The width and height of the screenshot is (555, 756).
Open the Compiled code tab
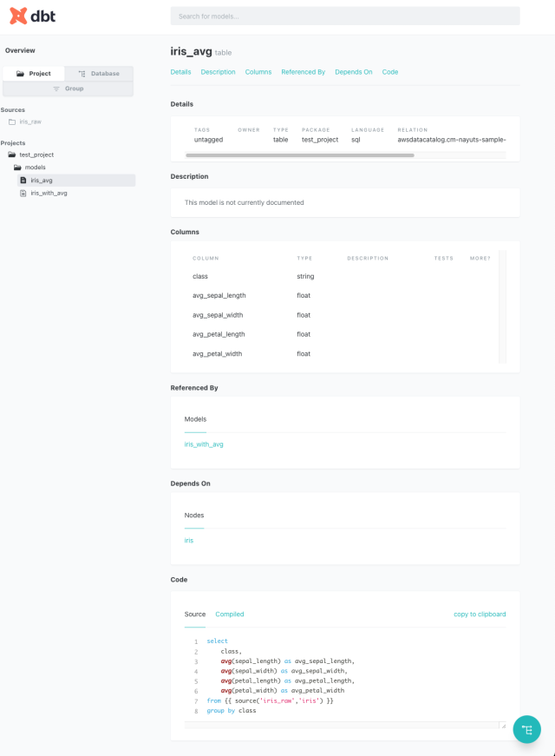[x=229, y=615]
